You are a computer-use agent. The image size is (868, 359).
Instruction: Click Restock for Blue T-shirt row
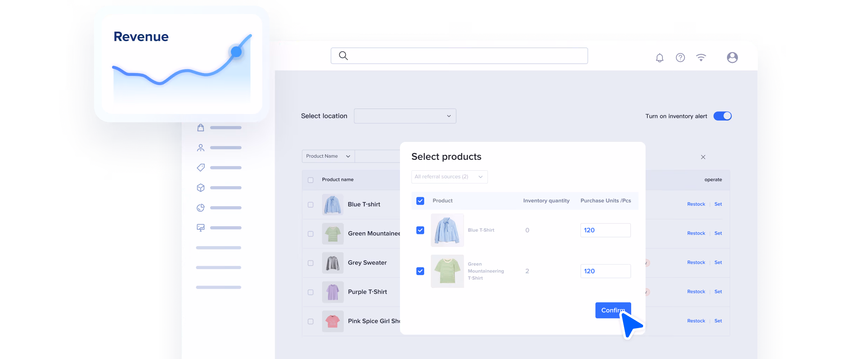[696, 204]
